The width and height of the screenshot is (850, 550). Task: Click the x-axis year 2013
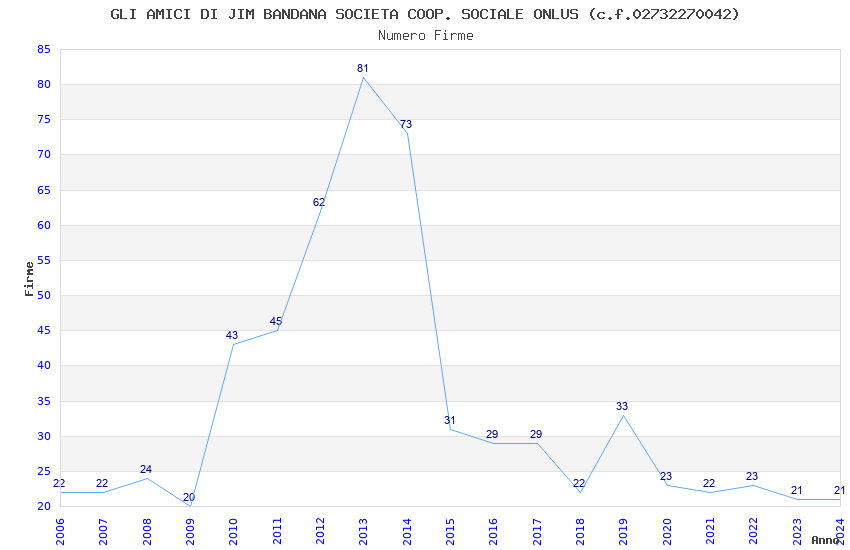pyautogui.click(x=363, y=531)
